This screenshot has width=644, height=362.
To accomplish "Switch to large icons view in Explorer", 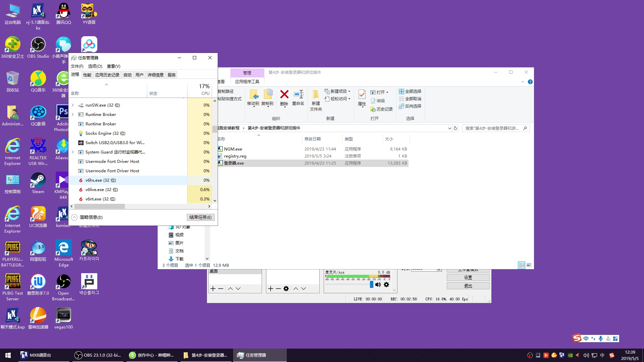I will click(x=529, y=265).
